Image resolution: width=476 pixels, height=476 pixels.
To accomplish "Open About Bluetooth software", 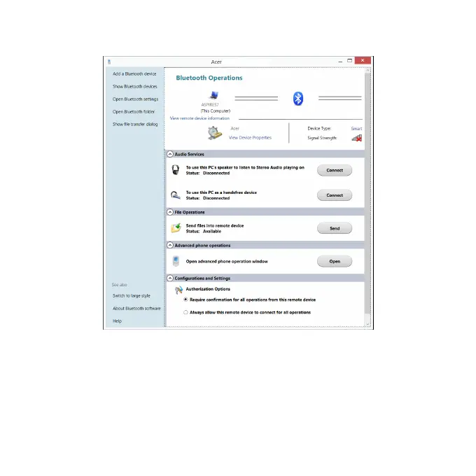I will click(136, 309).
